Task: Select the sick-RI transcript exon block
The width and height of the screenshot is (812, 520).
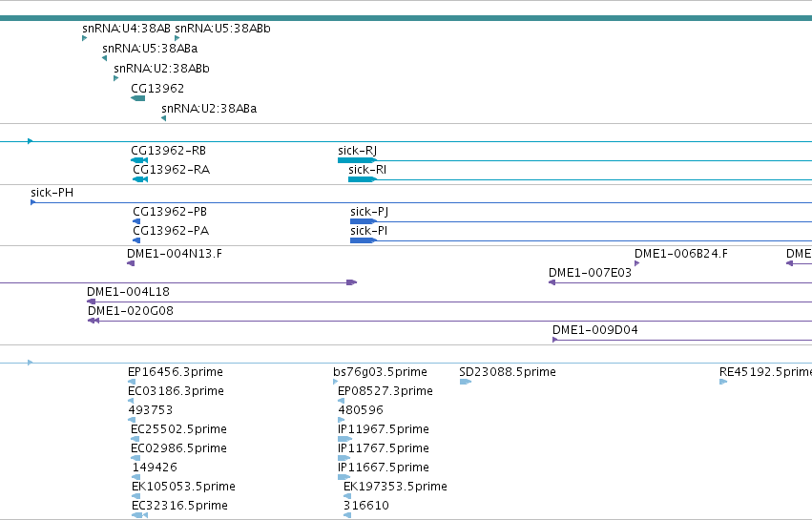Action: (x=362, y=179)
